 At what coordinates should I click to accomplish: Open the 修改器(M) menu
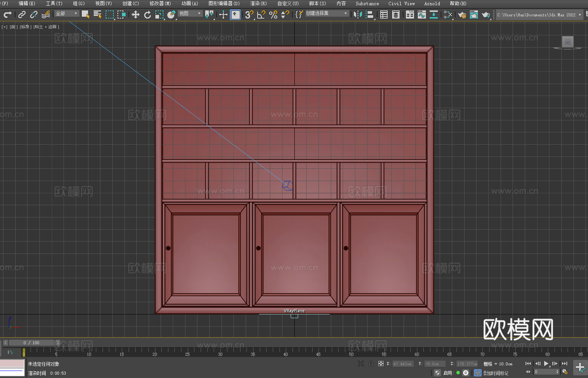click(x=160, y=3)
